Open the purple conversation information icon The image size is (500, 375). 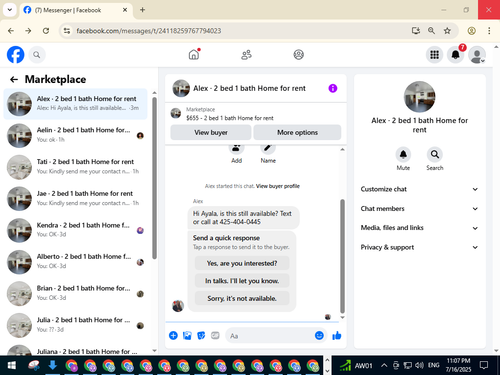[333, 88]
